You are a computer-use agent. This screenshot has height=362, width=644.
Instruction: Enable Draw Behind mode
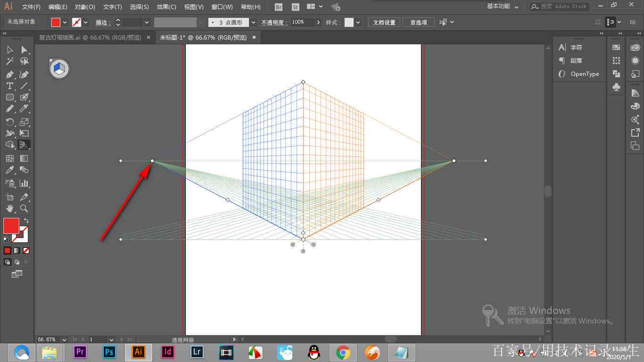tap(17, 262)
